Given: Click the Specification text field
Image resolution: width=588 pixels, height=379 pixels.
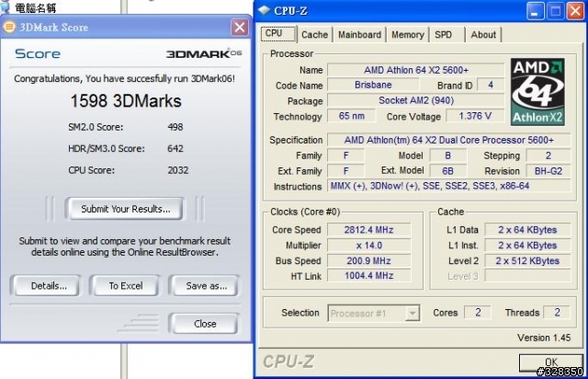Looking at the screenshot, I should coord(449,140).
